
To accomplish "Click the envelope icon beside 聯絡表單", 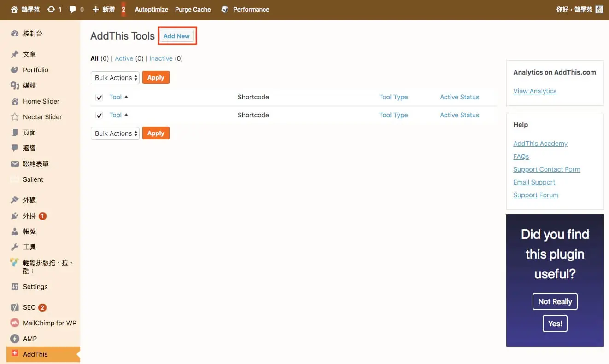I will coord(14,164).
